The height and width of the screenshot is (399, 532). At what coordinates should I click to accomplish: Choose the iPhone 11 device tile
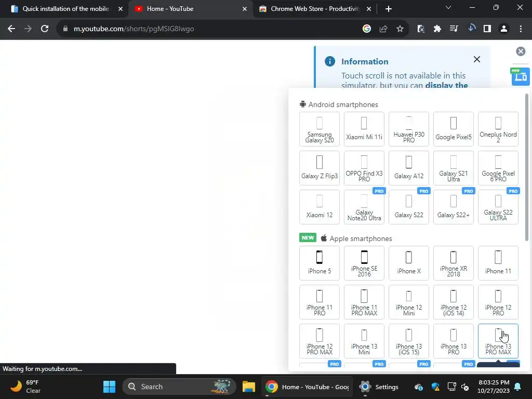point(498,263)
